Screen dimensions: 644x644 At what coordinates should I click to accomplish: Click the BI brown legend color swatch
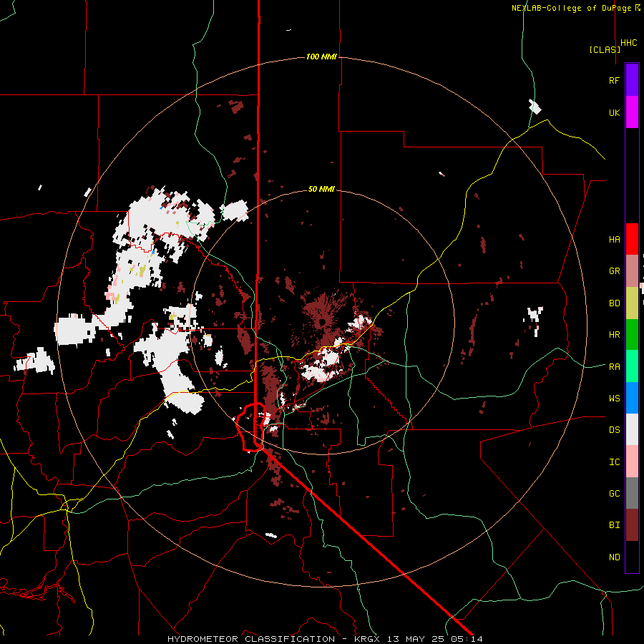(x=632, y=525)
